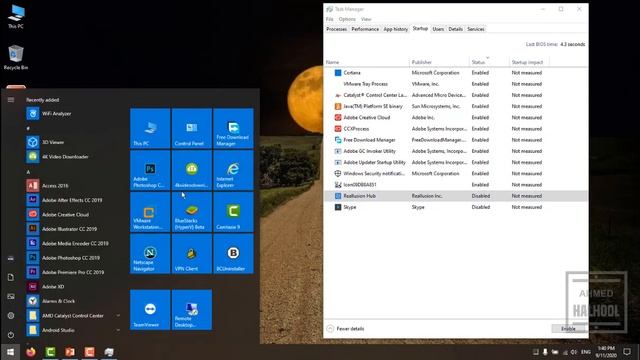Open the BCUninstaller tile
This screenshot has width=640, height=360.
pyautogui.click(x=233, y=253)
